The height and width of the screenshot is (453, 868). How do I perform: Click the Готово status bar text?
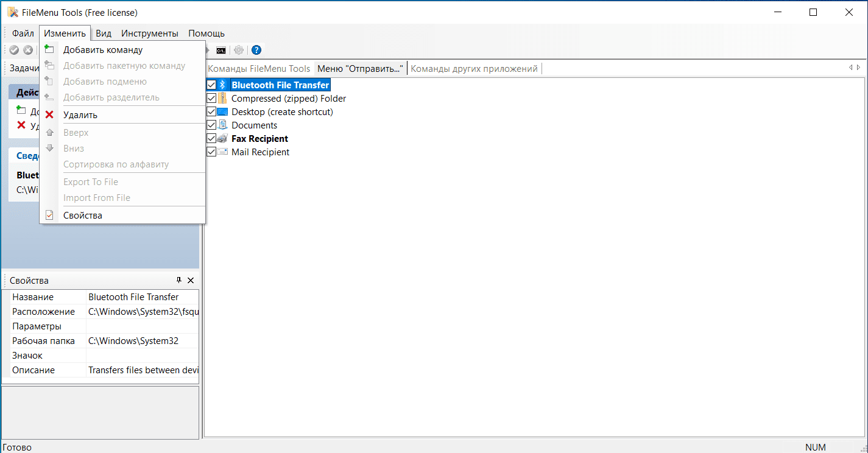pyautogui.click(x=17, y=448)
